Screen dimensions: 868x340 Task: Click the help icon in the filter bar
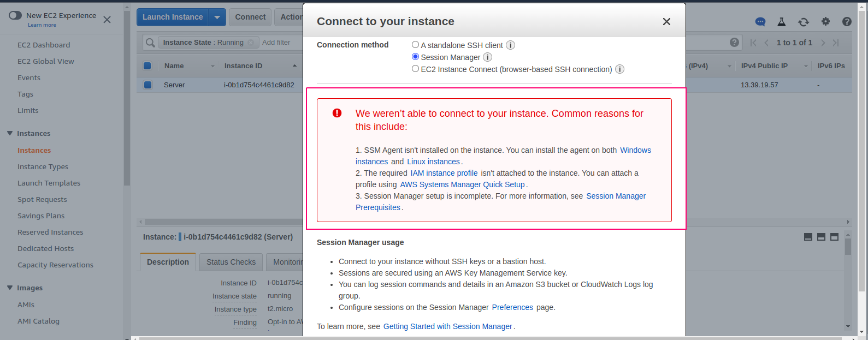pyautogui.click(x=735, y=43)
